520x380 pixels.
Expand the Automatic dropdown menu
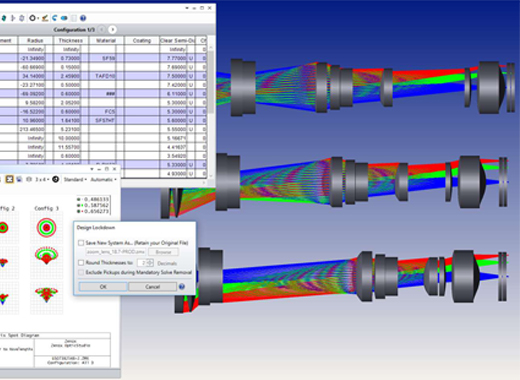coord(104,179)
